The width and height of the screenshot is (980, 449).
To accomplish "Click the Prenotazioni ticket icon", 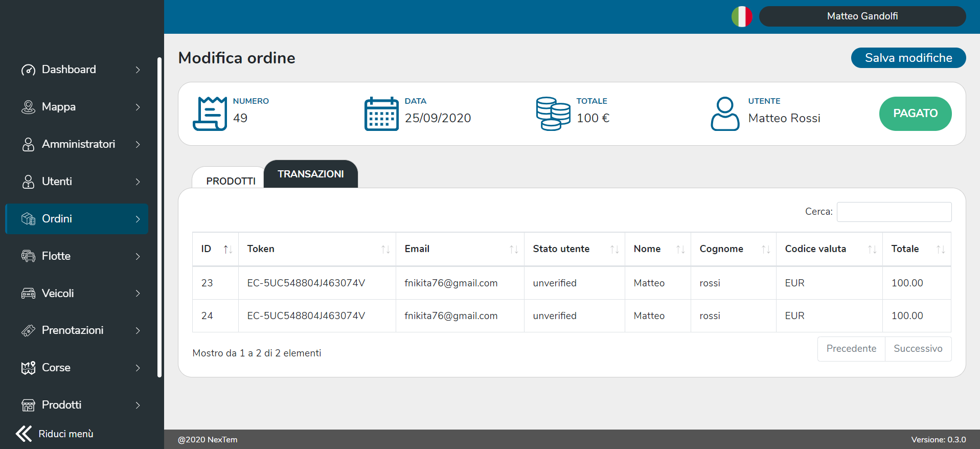I will 28,331.
